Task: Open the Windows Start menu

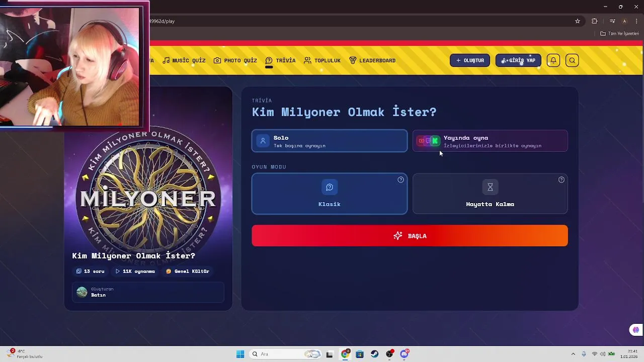Action: click(240, 354)
